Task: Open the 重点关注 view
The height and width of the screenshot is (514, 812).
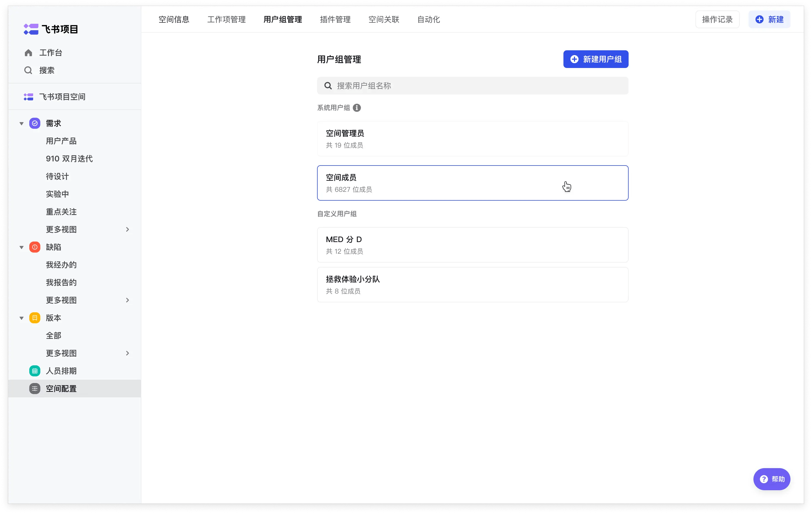Action: pyautogui.click(x=61, y=212)
